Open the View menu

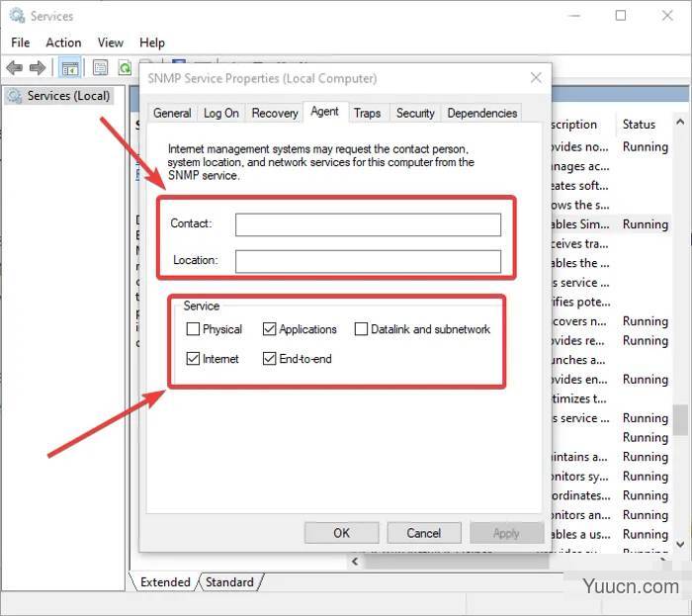[111, 43]
